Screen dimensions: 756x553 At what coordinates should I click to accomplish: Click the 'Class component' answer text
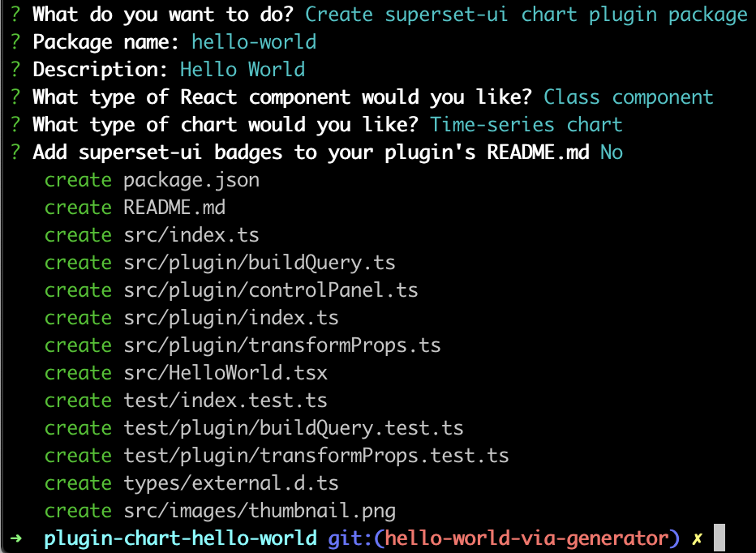coord(629,97)
